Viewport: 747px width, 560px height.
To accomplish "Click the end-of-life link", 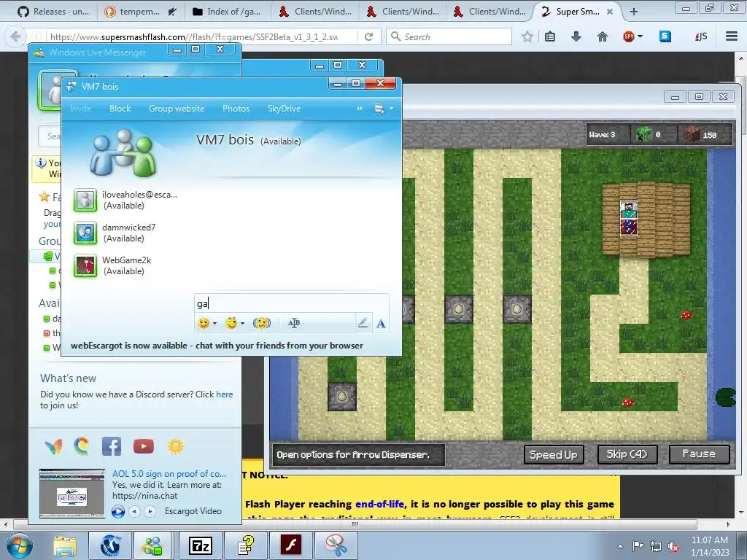I will [379, 504].
